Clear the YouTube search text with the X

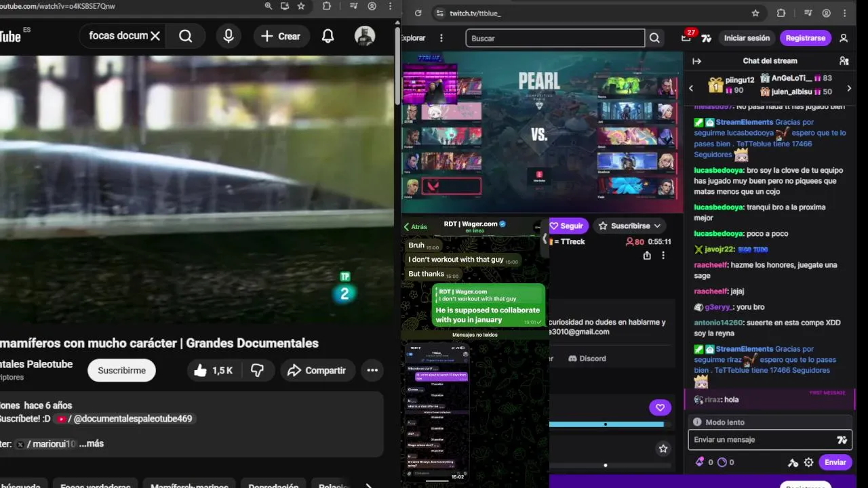point(155,36)
